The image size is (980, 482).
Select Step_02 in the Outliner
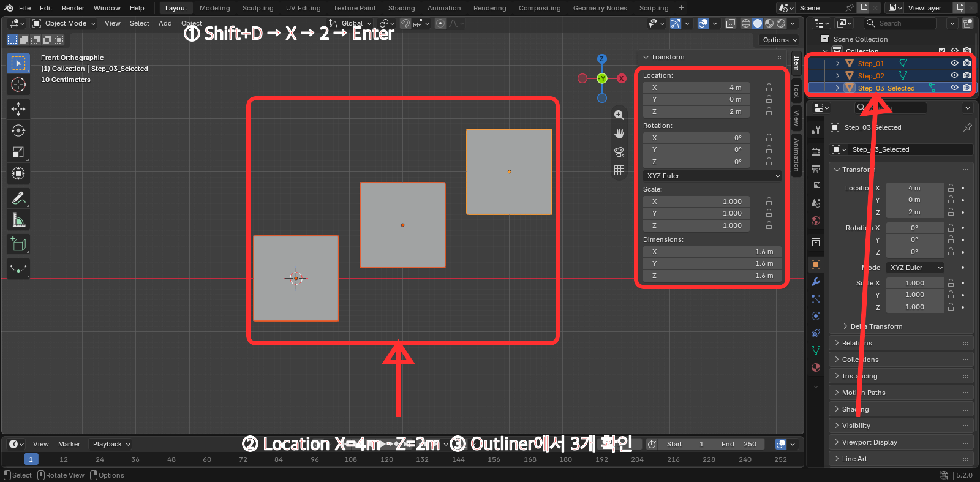point(871,76)
